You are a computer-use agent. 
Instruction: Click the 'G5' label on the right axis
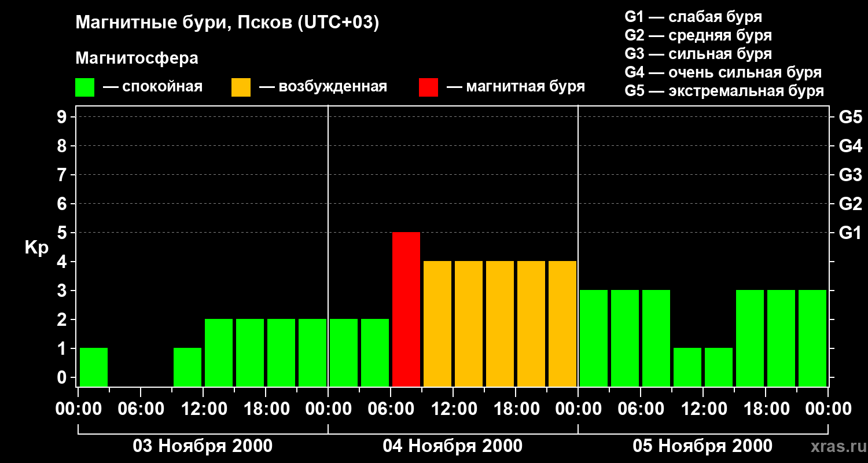tap(851, 117)
